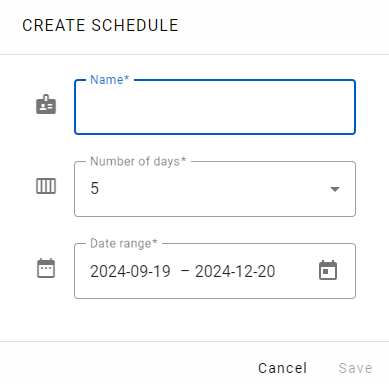Image resolution: width=389 pixels, height=384 pixels.
Task: Expand the Number of days dropdown arrow
Action: (335, 189)
